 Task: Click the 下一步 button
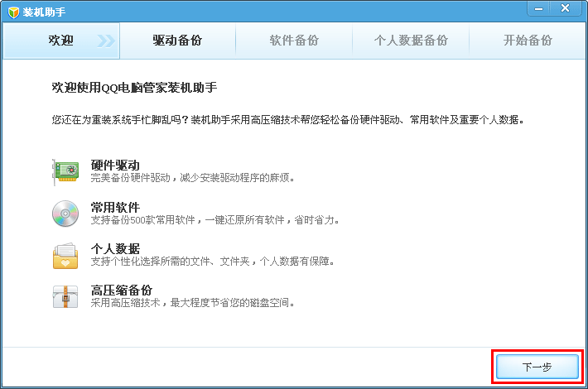(537, 367)
